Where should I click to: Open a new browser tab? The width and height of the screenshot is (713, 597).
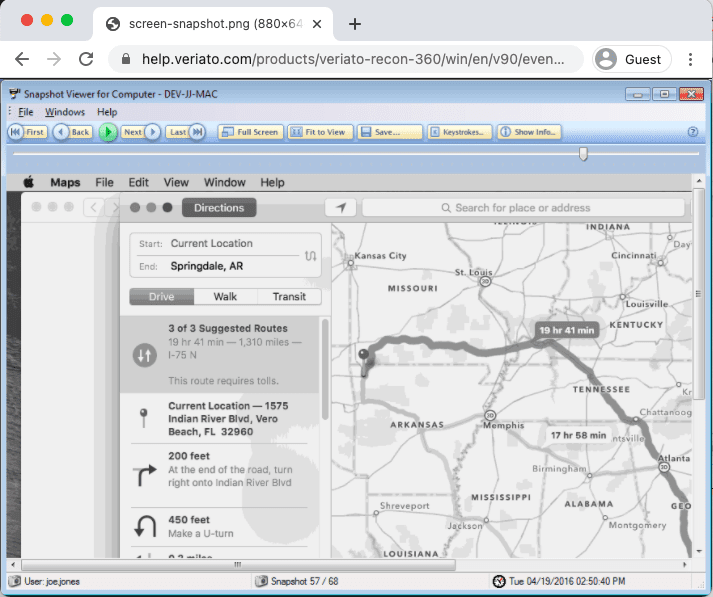tap(355, 24)
